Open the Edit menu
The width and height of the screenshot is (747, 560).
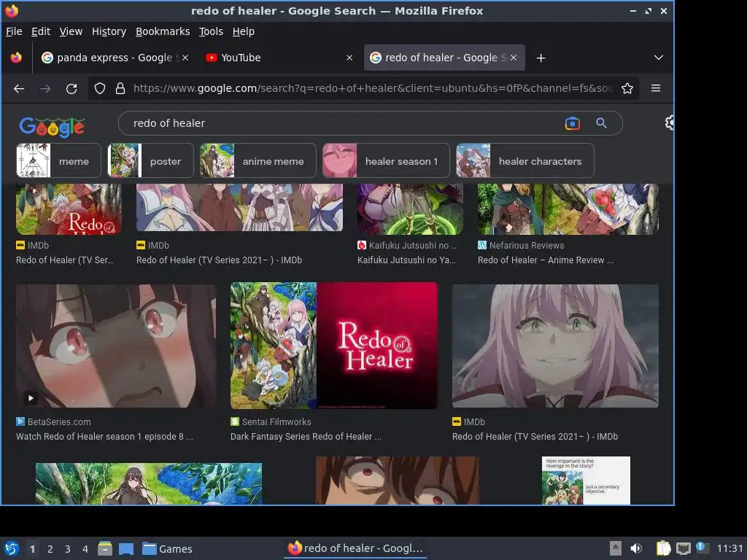(x=41, y=31)
